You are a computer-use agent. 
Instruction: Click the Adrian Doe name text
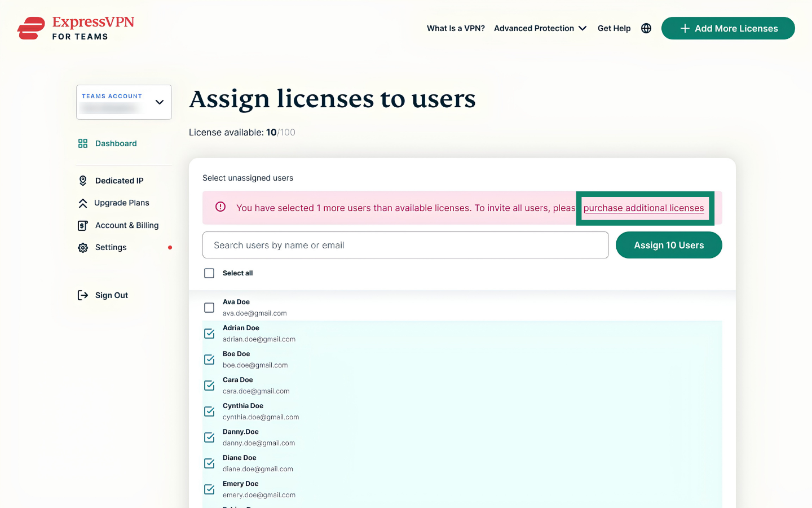241,328
